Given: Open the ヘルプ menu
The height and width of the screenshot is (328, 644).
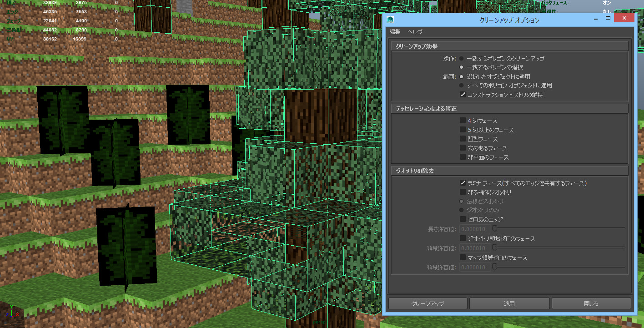Looking at the screenshot, I should 415,32.
